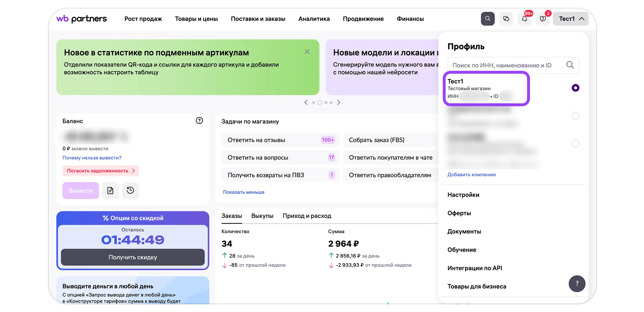Click the Добавить компанию link
The height and width of the screenshot is (312, 644).
471,175
